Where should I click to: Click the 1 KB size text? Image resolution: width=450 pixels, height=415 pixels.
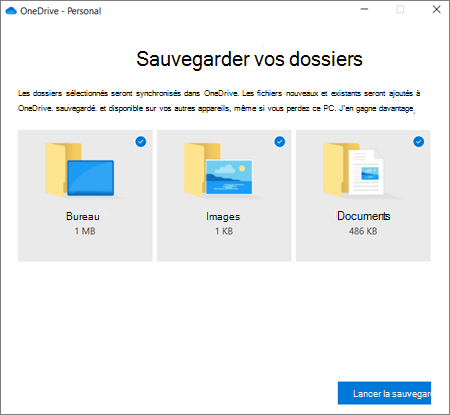pyautogui.click(x=224, y=231)
